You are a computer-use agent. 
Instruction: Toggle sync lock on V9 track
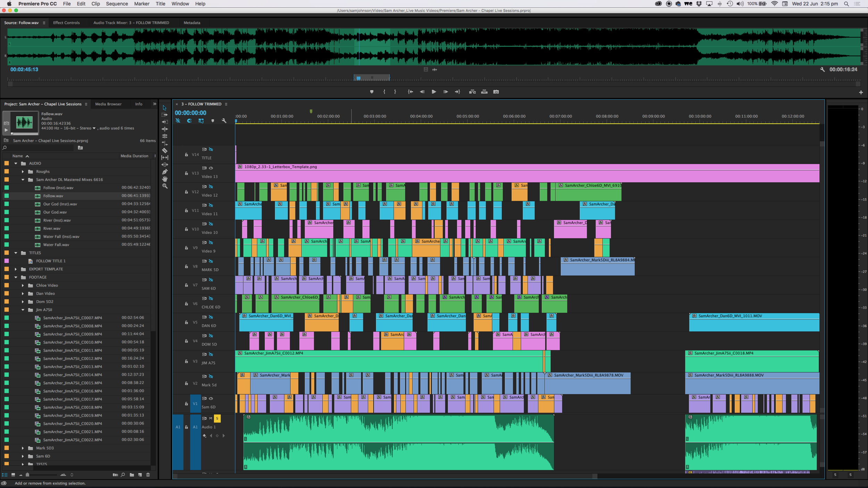coord(204,242)
